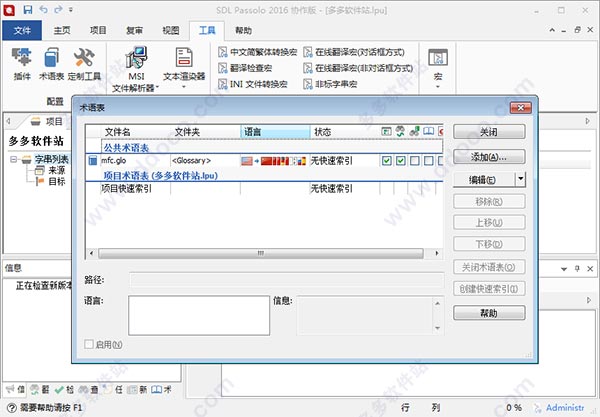The width and height of the screenshot is (600, 417).
Task: Open the 信息 panel dropdown arrow
Action: pyautogui.click(x=564, y=269)
